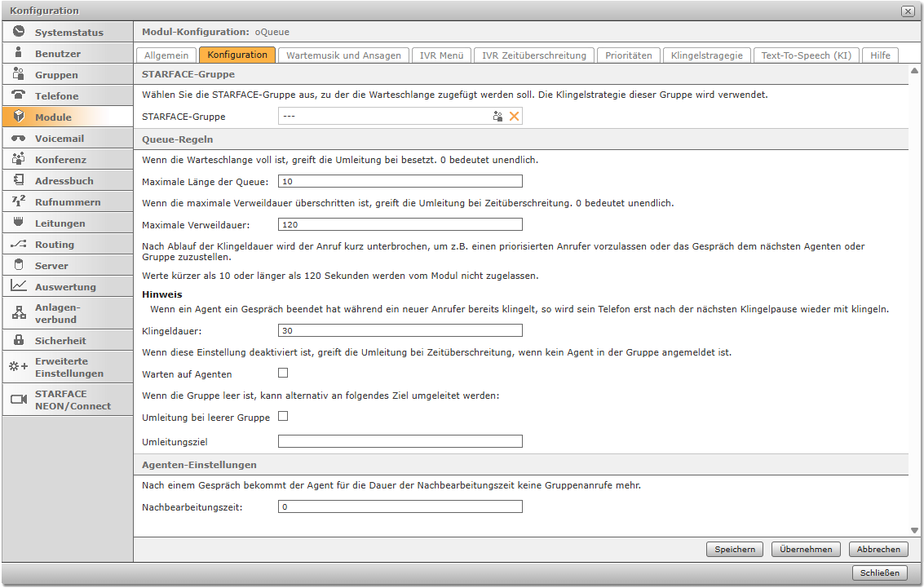Open the Auswertung chart icon
The width and height of the screenshot is (924, 588).
pos(19,286)
